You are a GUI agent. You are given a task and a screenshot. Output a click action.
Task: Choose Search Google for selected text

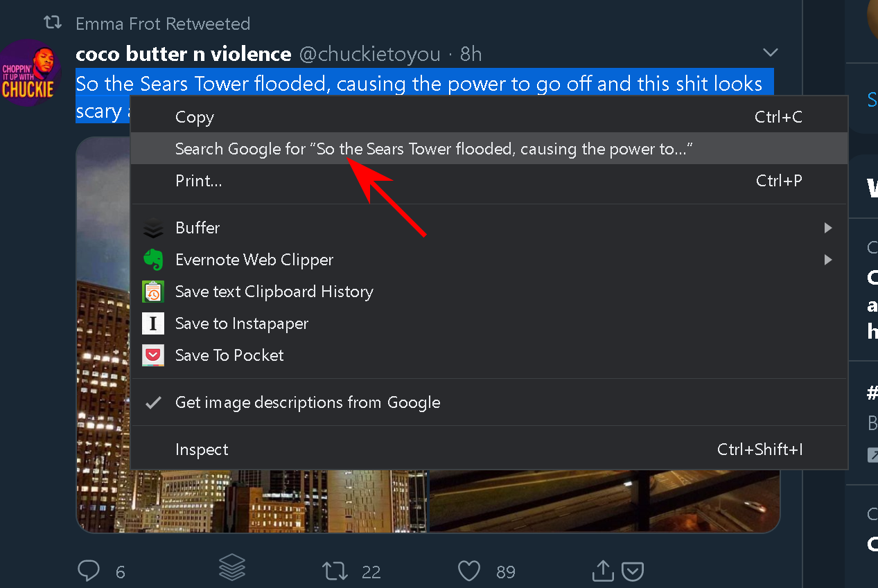(434, 149)
